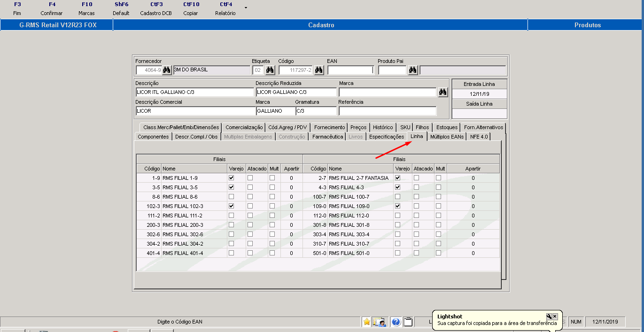
Task: Check Mult for RMS FILIAL 112-0
Action: [x=438, y=216]
